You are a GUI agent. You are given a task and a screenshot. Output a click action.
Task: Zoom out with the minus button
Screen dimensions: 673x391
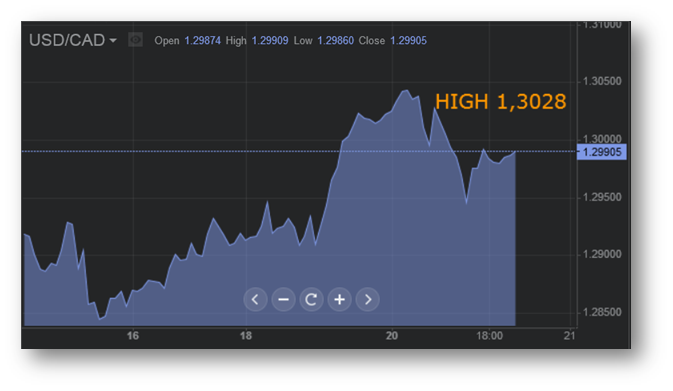[283, 299]
